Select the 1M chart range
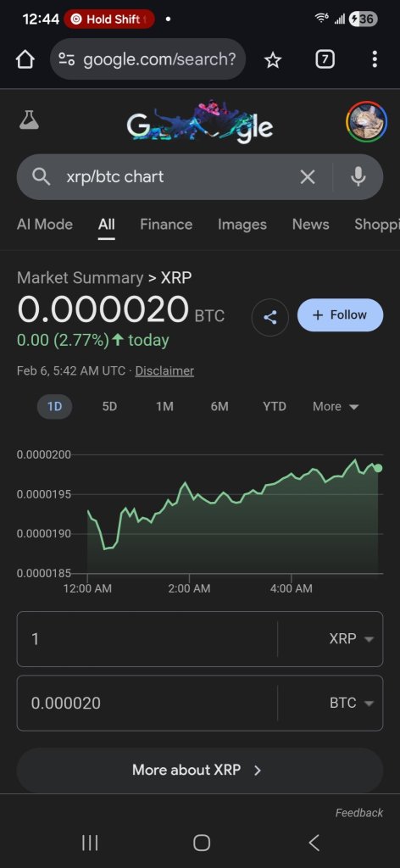The image size is (400, 868). coord(164,406)
